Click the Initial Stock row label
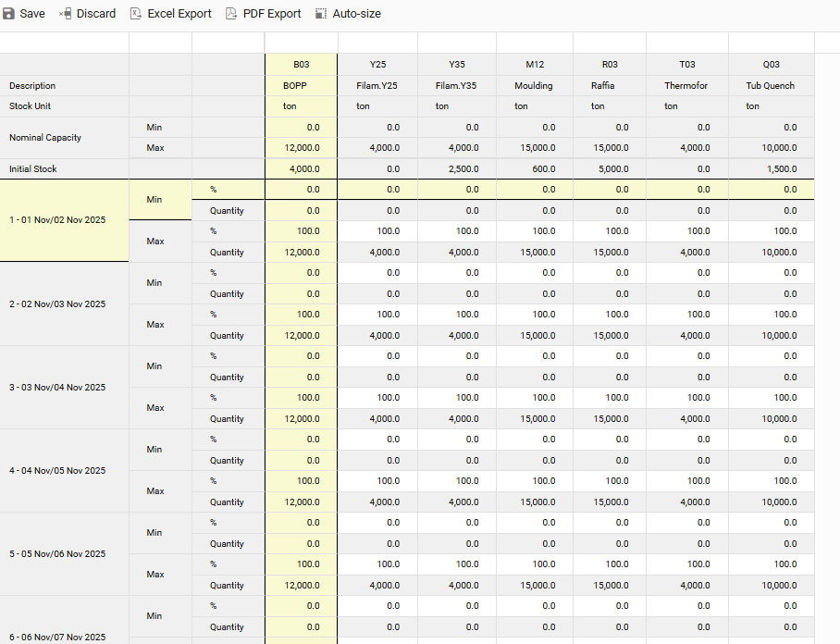Image resolution: width=840 pixels, height=644 pixels. click(x=32, y=168)
